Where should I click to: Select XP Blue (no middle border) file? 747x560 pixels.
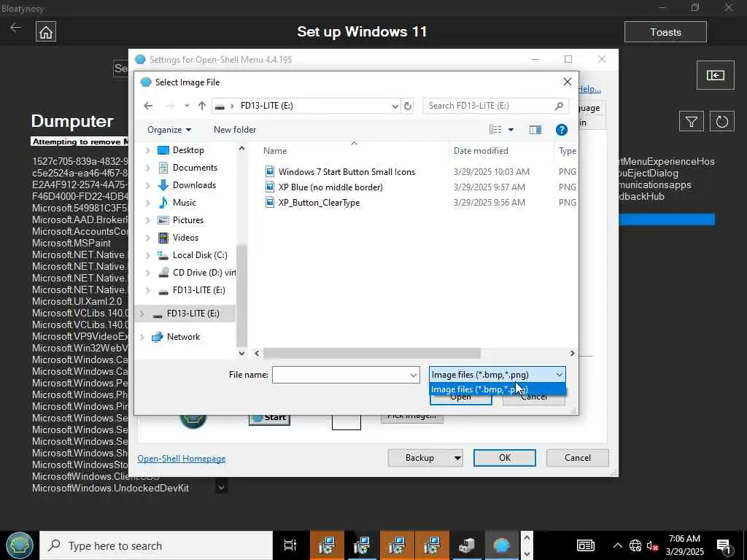point(330,187)
